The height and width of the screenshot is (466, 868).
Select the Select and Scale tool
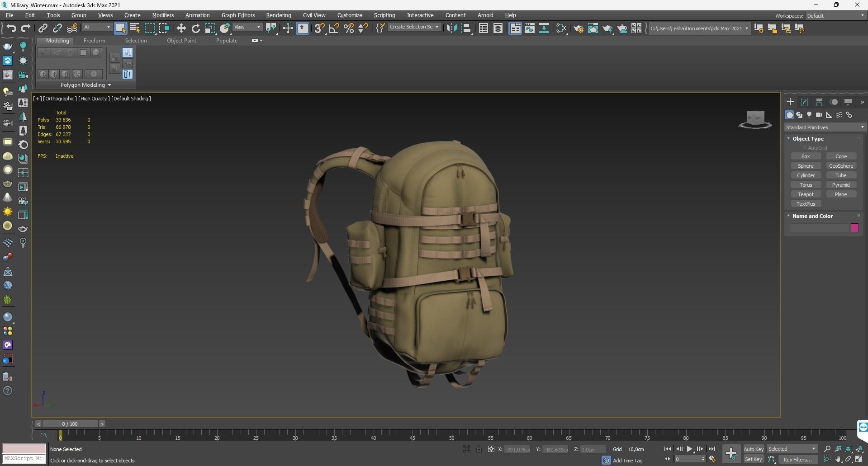pos(210,28)
